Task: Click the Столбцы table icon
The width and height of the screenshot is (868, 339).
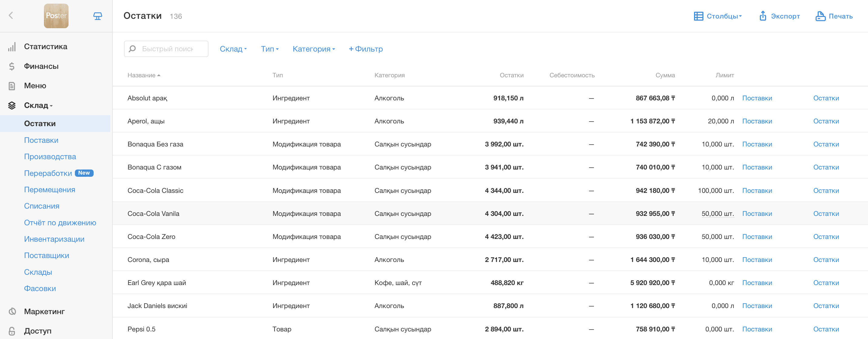Action: click(699, 16)
